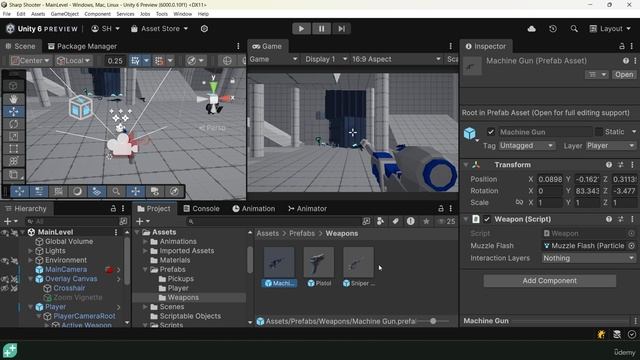Open the Tag dropdown showing Untagged
The image size is (640, 360).
tap(527, 146)
